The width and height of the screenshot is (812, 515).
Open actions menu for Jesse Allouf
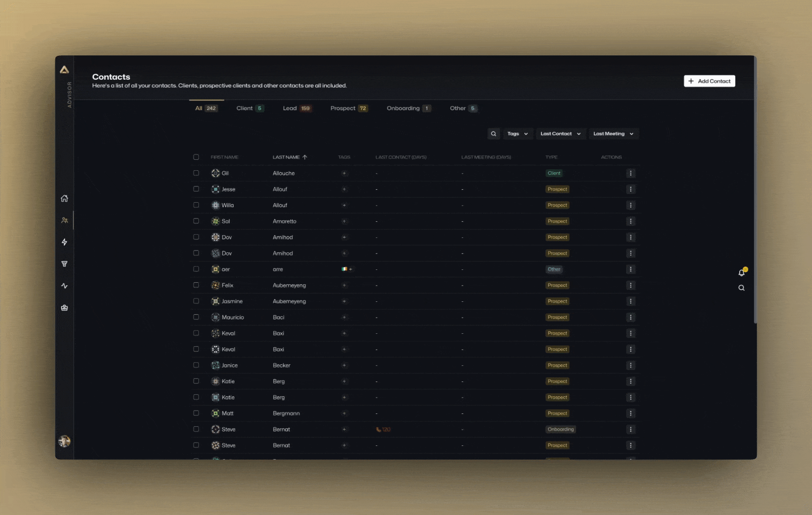click(630, 189)
